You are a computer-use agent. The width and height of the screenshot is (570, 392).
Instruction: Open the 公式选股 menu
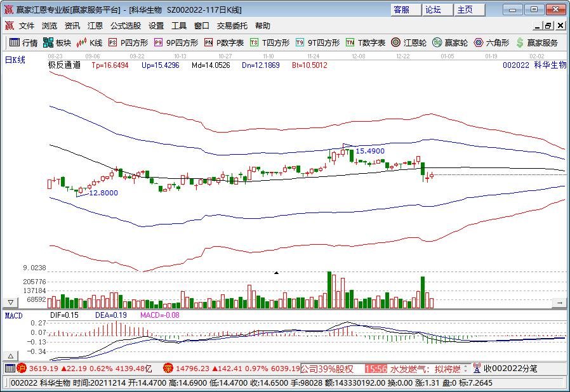[126, 26]
